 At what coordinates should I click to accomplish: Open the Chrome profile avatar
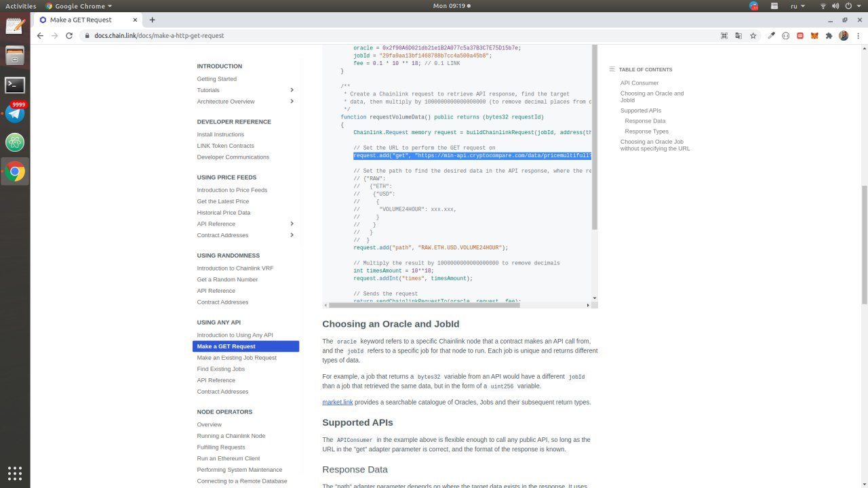(x=844, y=35)
